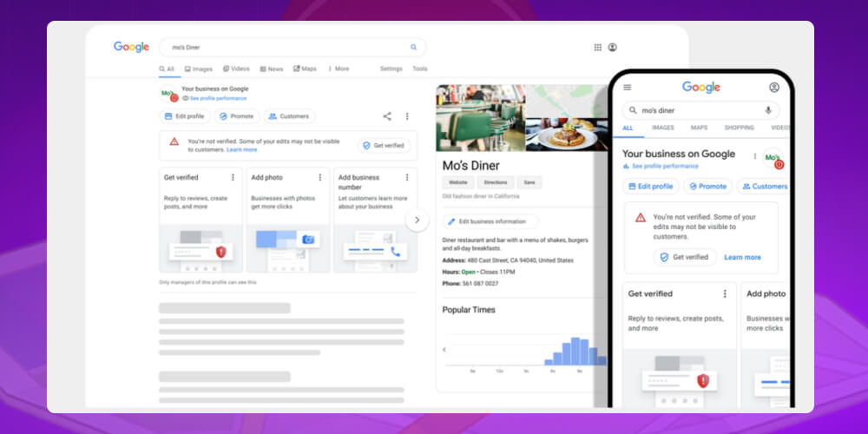Click the Customers button on desktop
The image size is (868, 434).
pos(290,116)
